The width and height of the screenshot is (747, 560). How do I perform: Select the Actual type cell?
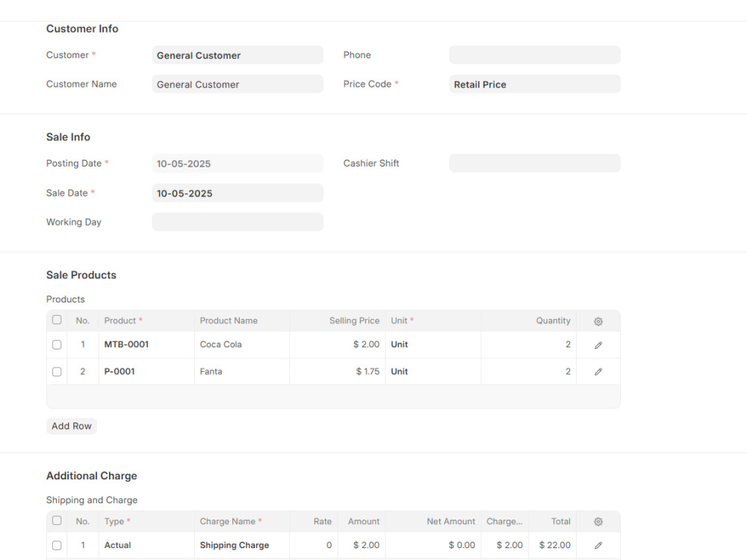(x=146, y=545)
